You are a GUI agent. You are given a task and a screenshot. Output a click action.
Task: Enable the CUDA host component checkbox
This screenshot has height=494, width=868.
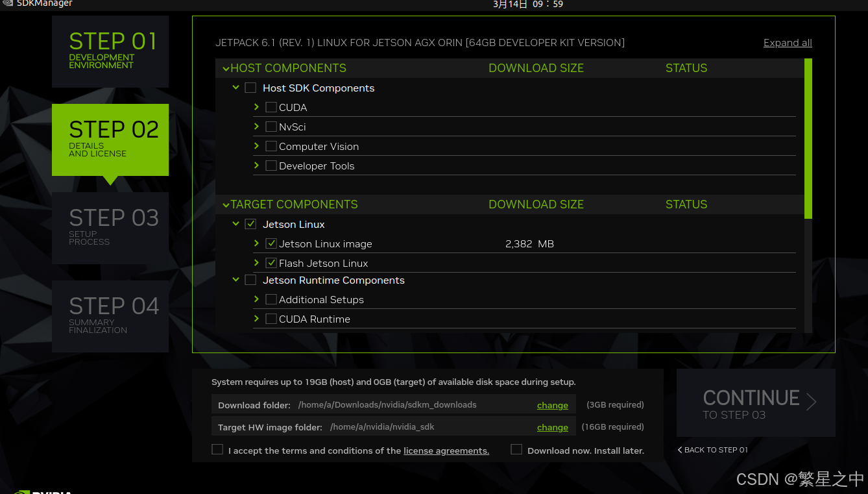click(271, 107)
